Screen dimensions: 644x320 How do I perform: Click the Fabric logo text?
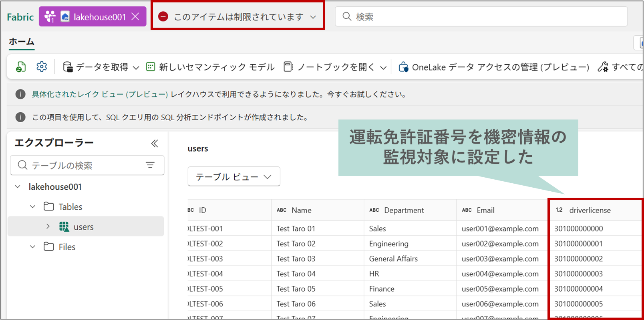[x=20, y=17]
